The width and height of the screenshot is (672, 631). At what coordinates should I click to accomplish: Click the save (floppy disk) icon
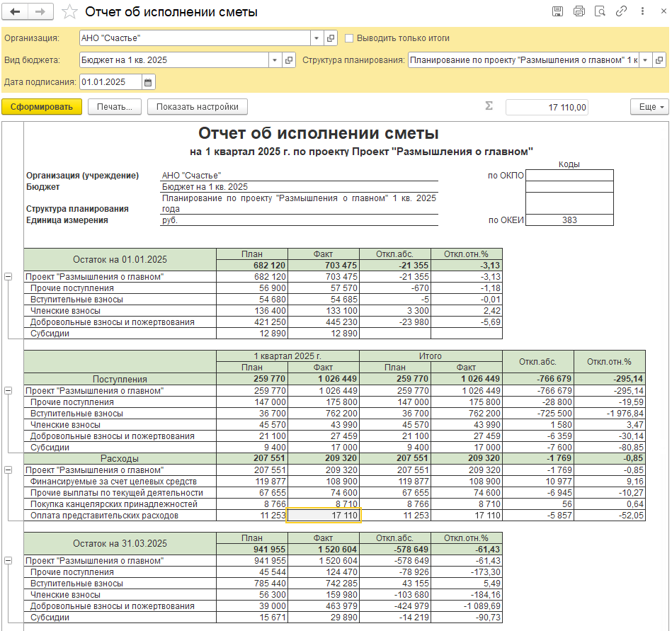click(x=557, y=11)
